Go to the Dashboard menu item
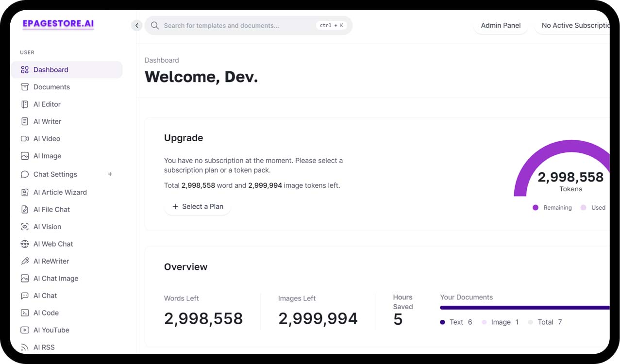Viewport: 620px width, 364px height. pos(51,69)
